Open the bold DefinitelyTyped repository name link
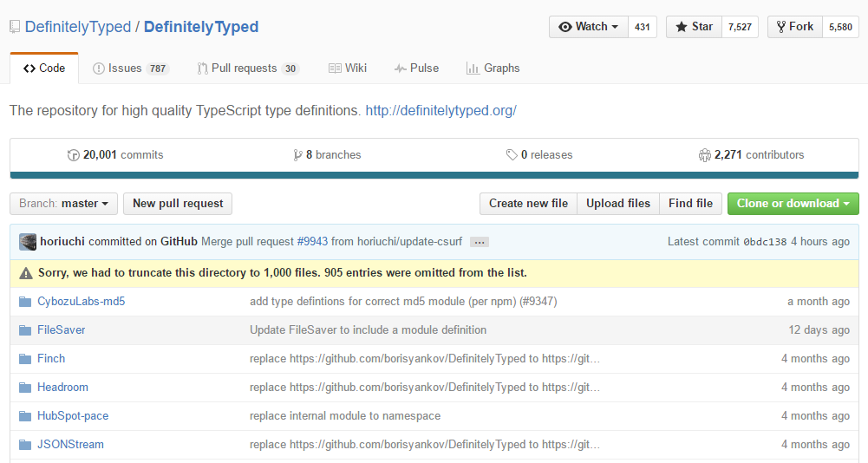This screenshot has width=868, height=463. [x=201, y=27]
